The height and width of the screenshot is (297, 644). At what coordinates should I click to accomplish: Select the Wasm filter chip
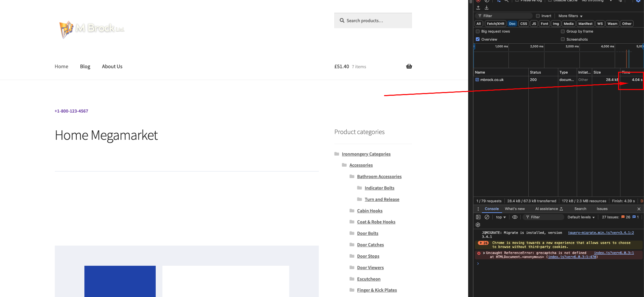[x=612, y=24]
